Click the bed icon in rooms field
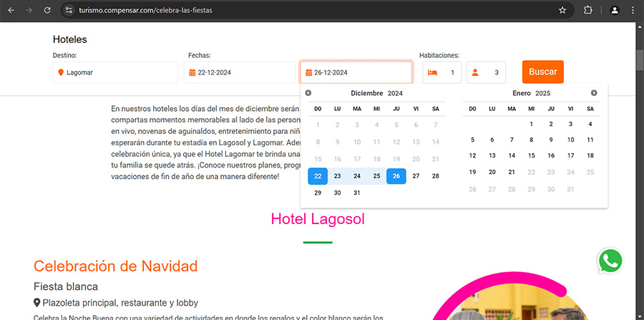The height and width of the screenshot is (320, 644). pyautogui.click(x=432, y=73)
